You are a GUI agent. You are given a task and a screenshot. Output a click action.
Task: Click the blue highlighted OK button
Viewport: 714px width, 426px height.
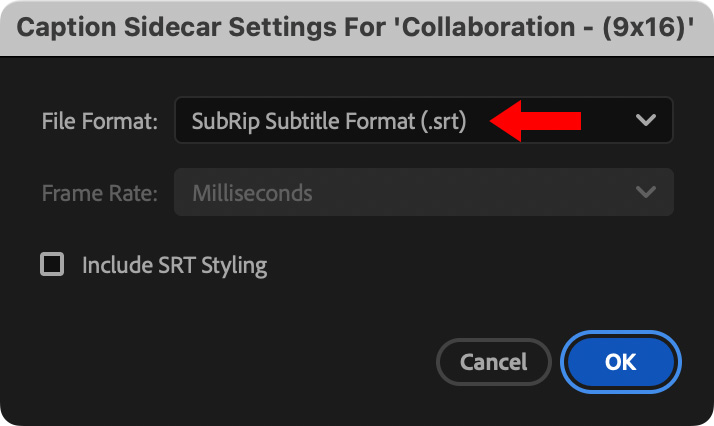tap(621, 361)
